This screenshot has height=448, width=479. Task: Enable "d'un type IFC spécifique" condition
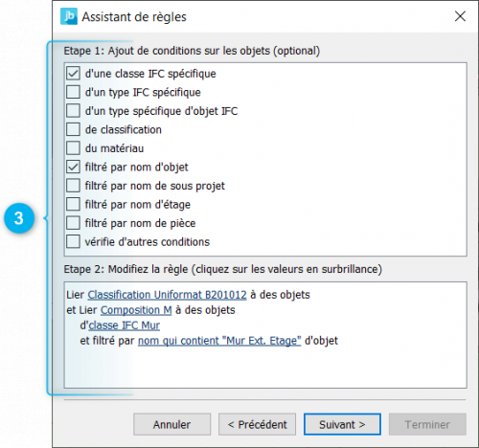pyautogui.click(x=73, y=92)
